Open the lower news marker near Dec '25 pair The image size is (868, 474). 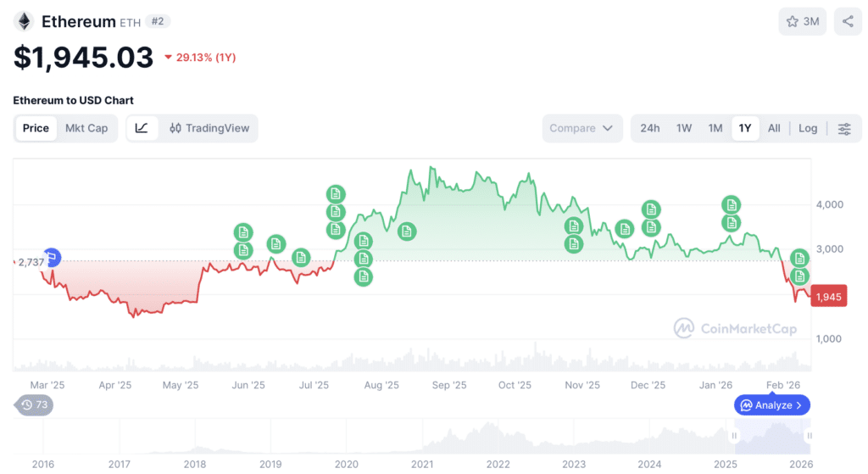[651, 227]
